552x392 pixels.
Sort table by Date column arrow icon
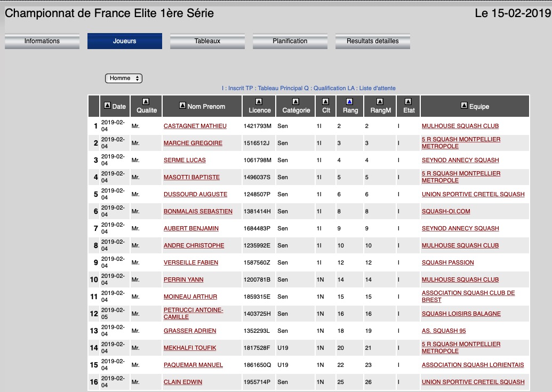(107, 106)
